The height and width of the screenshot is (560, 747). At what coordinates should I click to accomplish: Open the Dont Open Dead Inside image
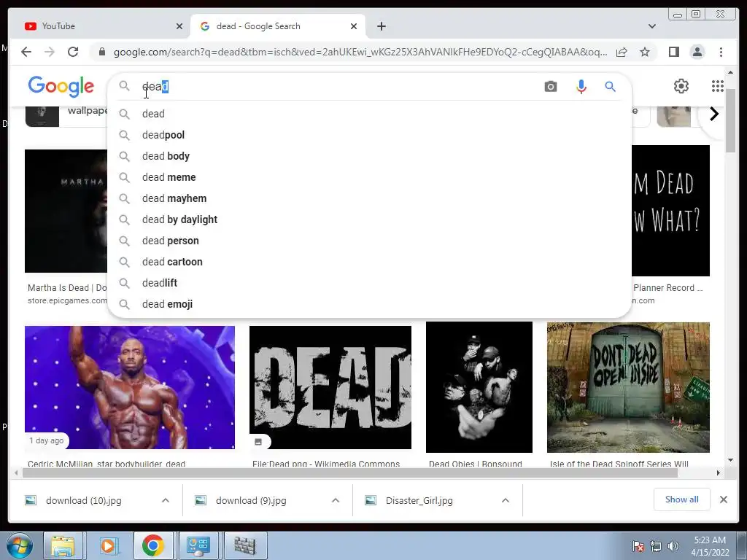click(628, 387)
